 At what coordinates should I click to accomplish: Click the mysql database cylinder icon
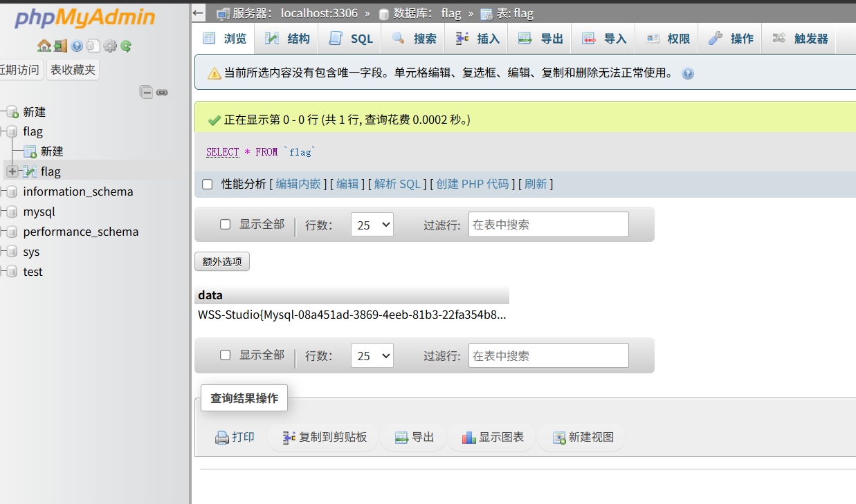click(x=12, y=212)
